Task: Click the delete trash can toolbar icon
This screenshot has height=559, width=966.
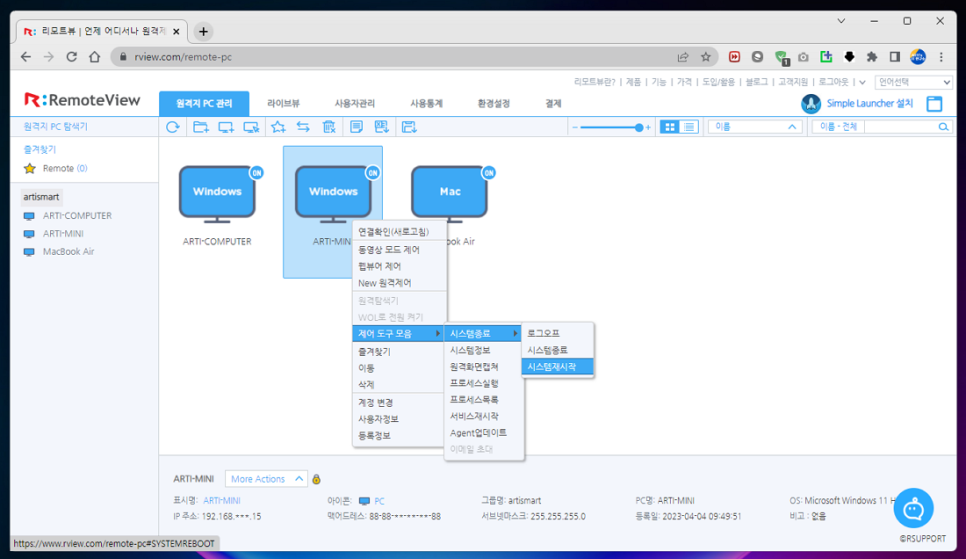Action: (329, 127)
